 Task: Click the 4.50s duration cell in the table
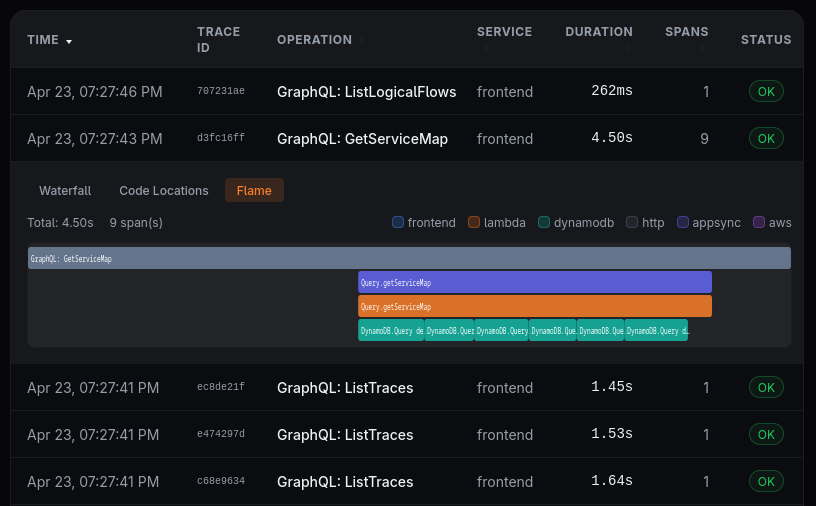(x=612, y=137)
